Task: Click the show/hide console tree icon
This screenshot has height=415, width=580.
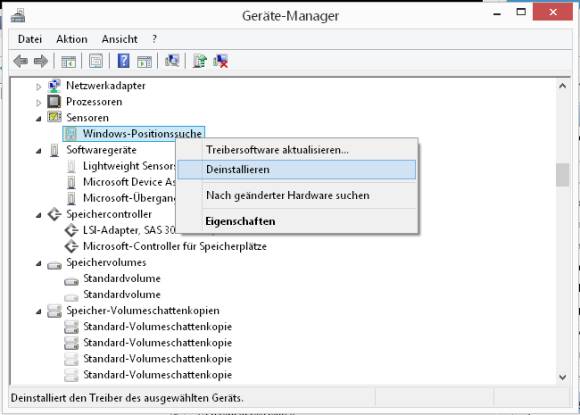Action: pos(68,61)
